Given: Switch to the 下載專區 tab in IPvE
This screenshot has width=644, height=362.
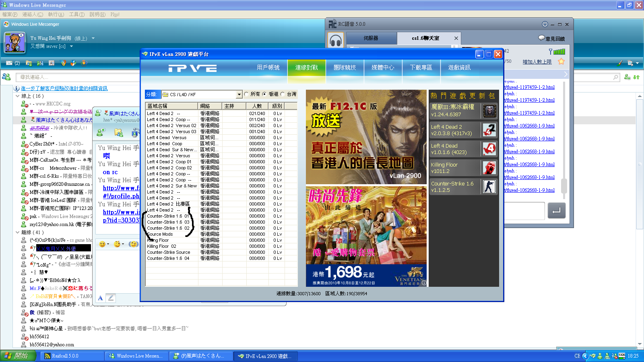Looking at the screenshot, I should point(421,68).
